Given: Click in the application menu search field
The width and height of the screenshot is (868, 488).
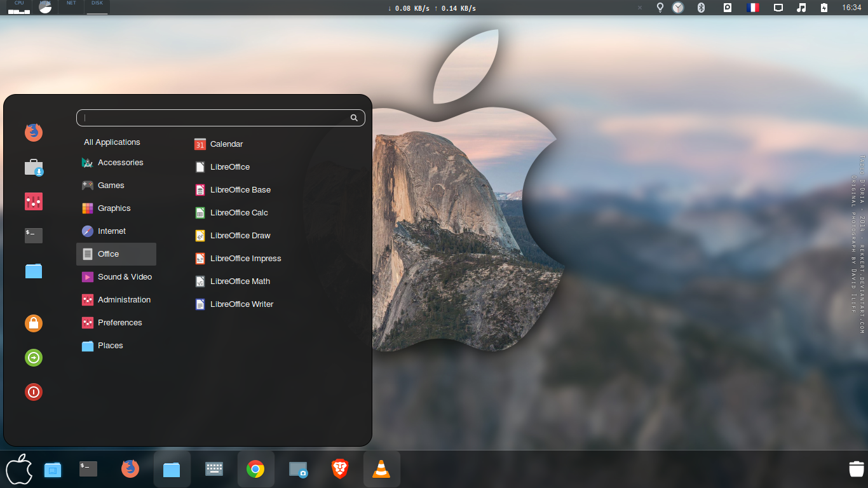Looking at the screenshot, I should pyautogui.click(x=220, y=118).
